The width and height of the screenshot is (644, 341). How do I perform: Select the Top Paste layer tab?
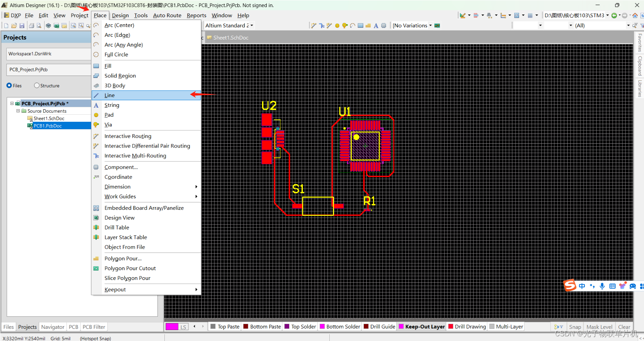click(225, 327)
